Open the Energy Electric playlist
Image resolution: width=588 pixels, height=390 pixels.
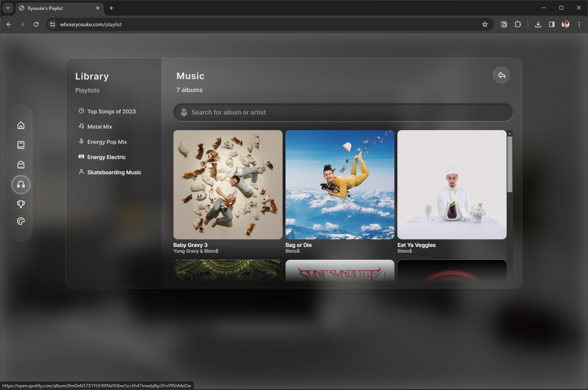pos(106,157)
